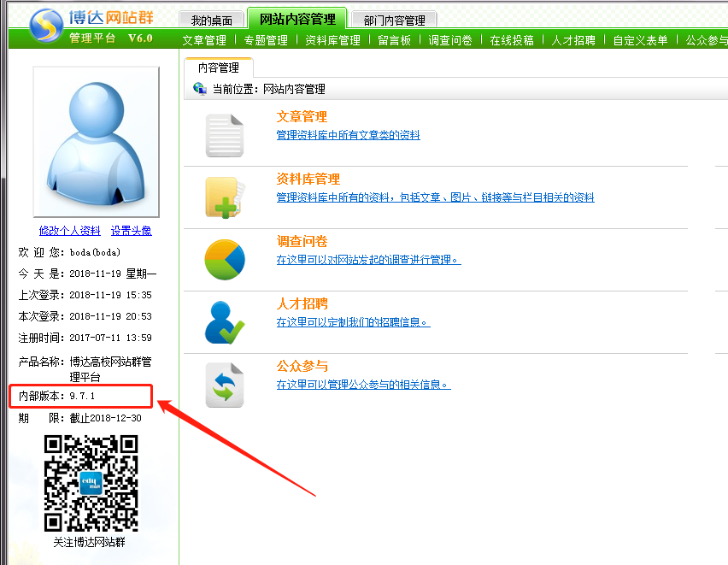The image size is (728, 565).
Task: Click the 调查问卷 pie chart icon
Action: (x=225, y=260)
